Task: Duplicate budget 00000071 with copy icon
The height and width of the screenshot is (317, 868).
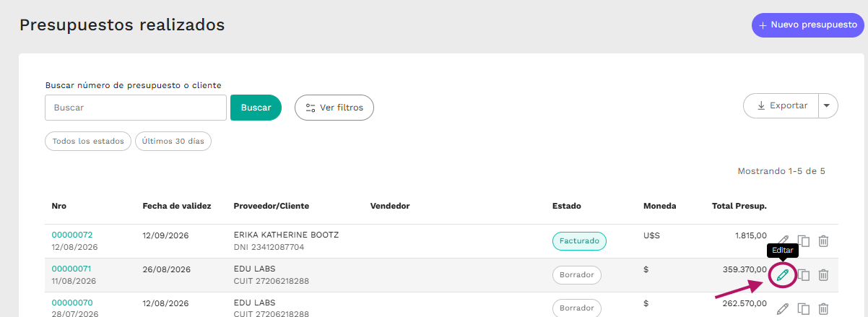Action: pyautogui.click(x=803, y=275)
